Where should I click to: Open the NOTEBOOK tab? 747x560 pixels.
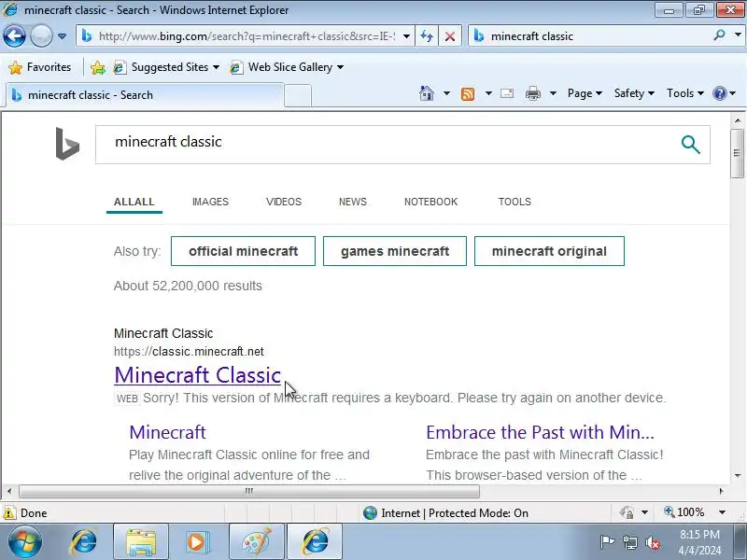(430, 202)
